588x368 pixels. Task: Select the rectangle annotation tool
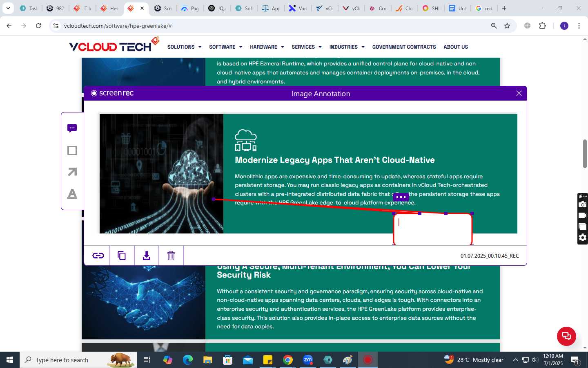(72, 150)
